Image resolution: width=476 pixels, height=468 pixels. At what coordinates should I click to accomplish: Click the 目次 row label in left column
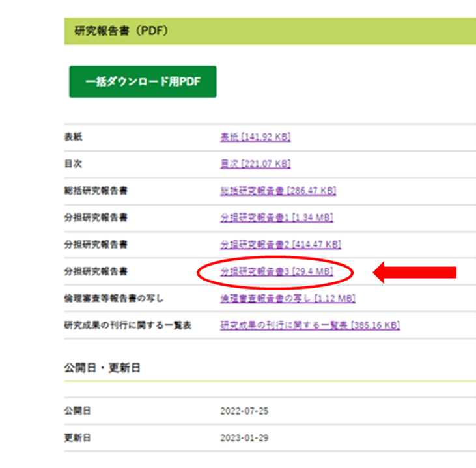pyautogui.click(x=74, y=163)
